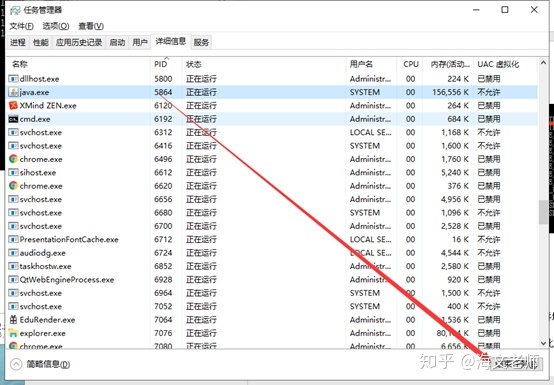Open the 查看(V) menu
The image size is (554, 385).
click(91, 26)
